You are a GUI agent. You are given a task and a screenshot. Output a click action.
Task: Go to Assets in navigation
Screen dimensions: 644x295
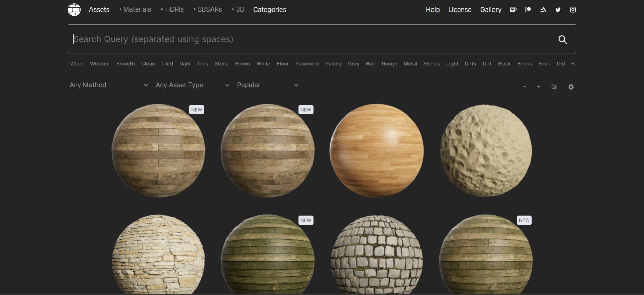pos(99,9)
